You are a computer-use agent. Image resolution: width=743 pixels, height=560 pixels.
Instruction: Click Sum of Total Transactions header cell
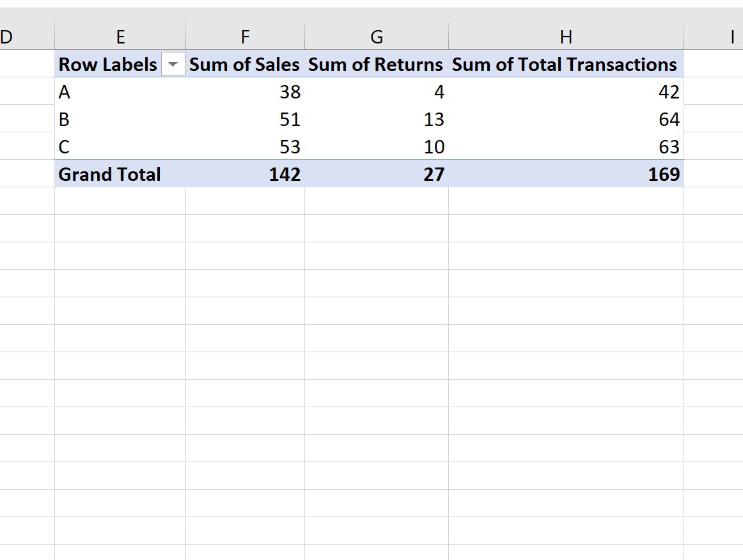pos(566,64)
